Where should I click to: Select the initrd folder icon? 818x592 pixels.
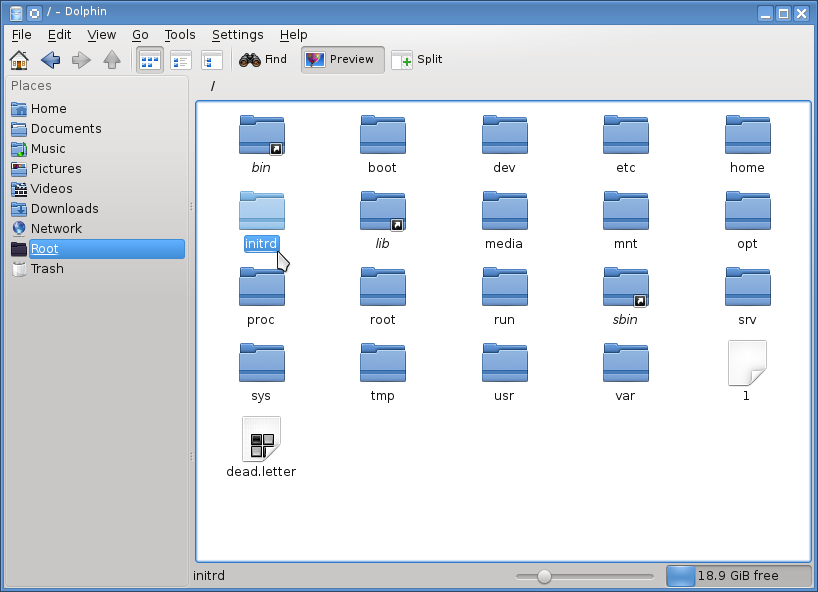(261, 211)
